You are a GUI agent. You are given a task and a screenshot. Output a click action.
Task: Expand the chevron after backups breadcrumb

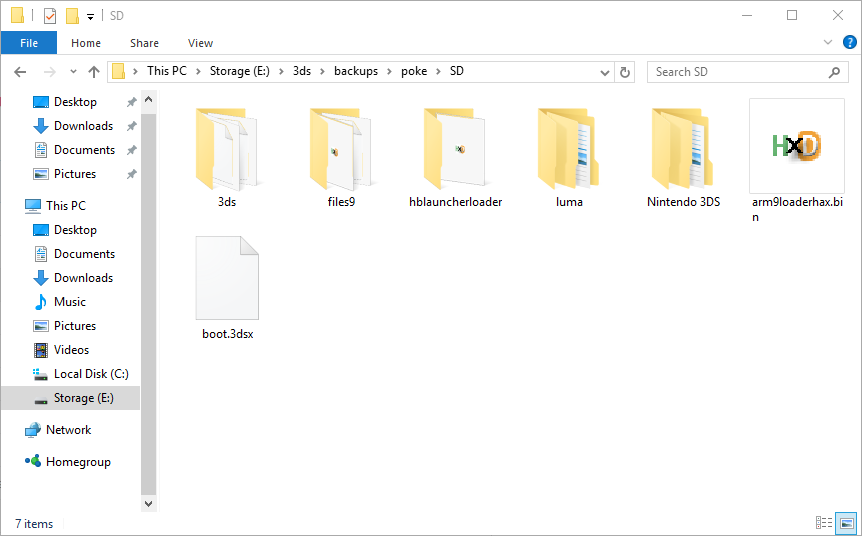point(389,71)
